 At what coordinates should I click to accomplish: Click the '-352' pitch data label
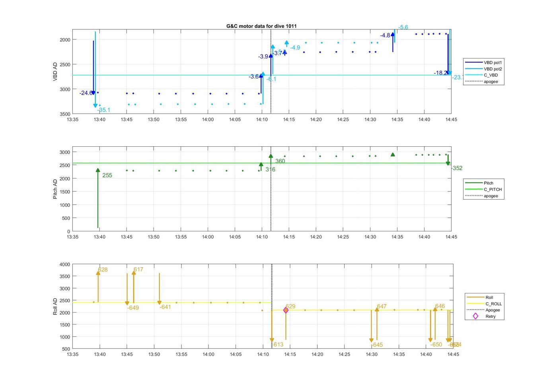click(457, 168)
